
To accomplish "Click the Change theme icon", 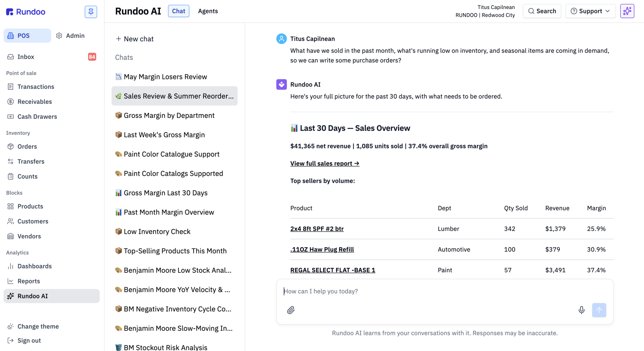I will click(11, 326).
